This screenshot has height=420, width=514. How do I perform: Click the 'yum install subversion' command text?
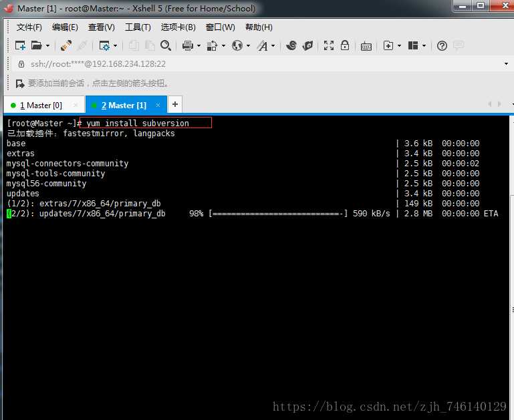tap(138, 123)
